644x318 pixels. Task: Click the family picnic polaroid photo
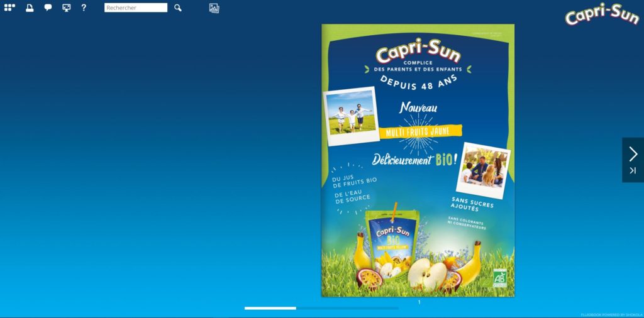pos(482,169)
